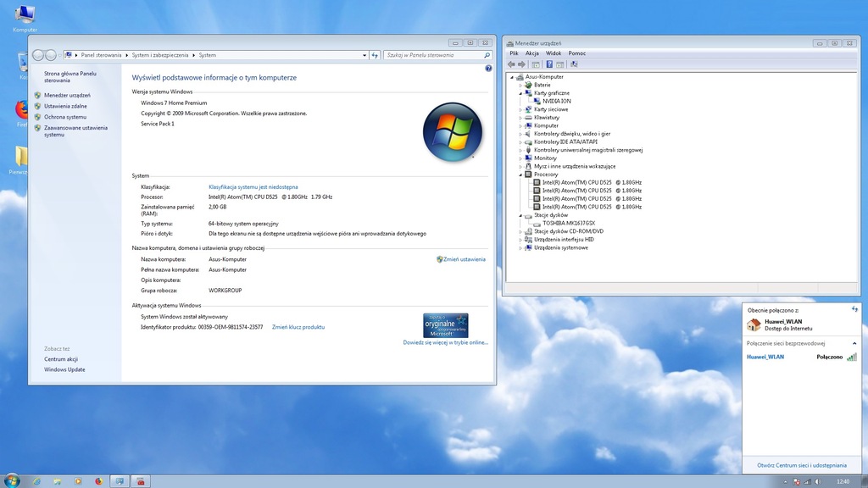Click the scan for hardware changes toolbar icon
Viewport: 868px width, 488px height.
tap(574, 64)
